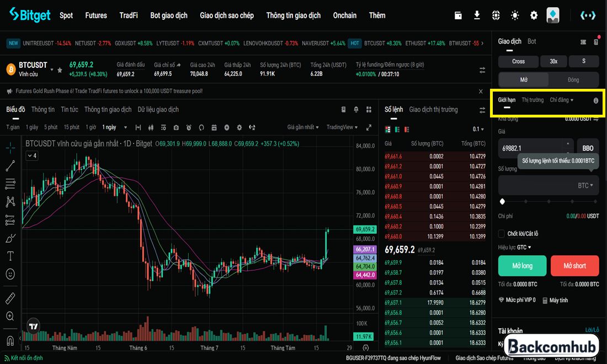Open the Spot menu
The height and width of the screenshot is (364, 607).
point(66,15)
